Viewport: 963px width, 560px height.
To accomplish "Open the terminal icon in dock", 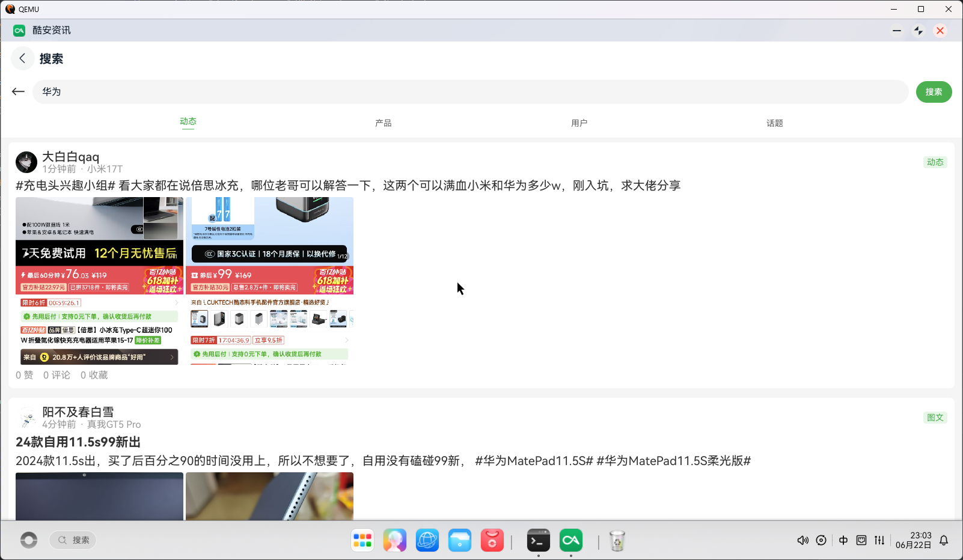I will point(539,541).
